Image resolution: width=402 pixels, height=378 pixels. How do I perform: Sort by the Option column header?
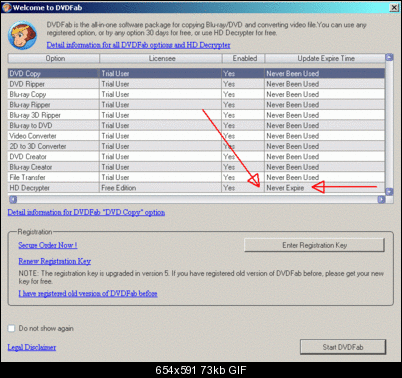pyautogui.click(x=54, y=58)
